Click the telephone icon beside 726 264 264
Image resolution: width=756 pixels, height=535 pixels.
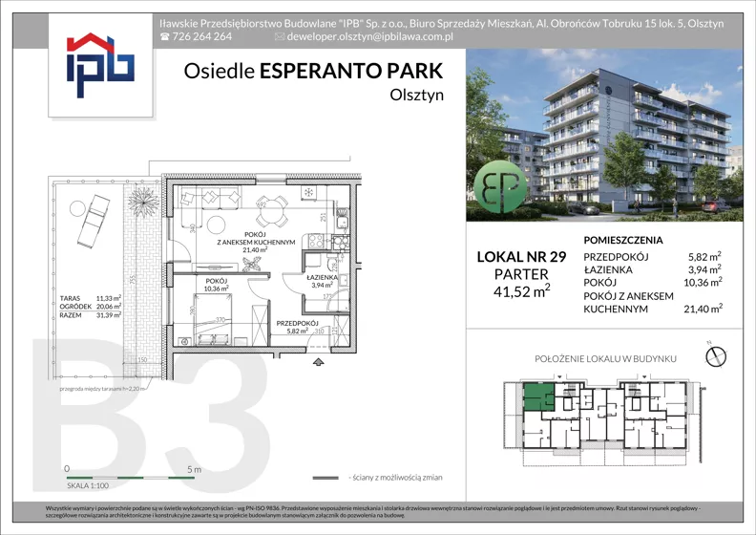tap(165, 36)
